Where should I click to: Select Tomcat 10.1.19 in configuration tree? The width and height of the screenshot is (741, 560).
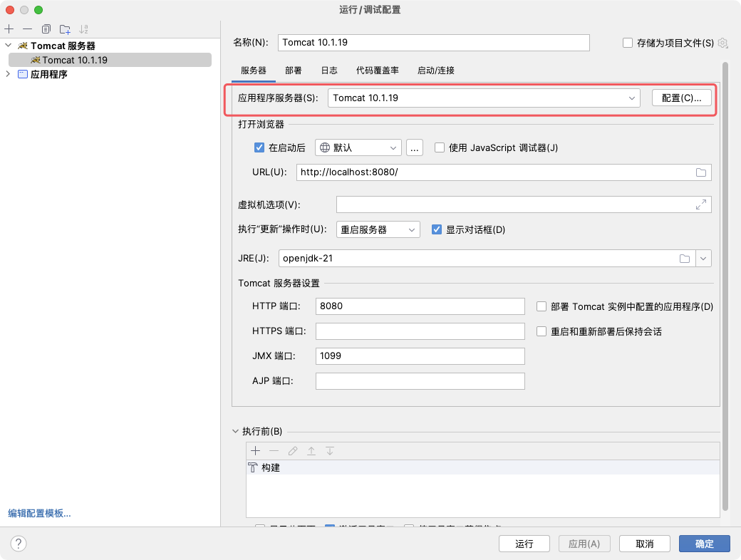tap(110, 60)
